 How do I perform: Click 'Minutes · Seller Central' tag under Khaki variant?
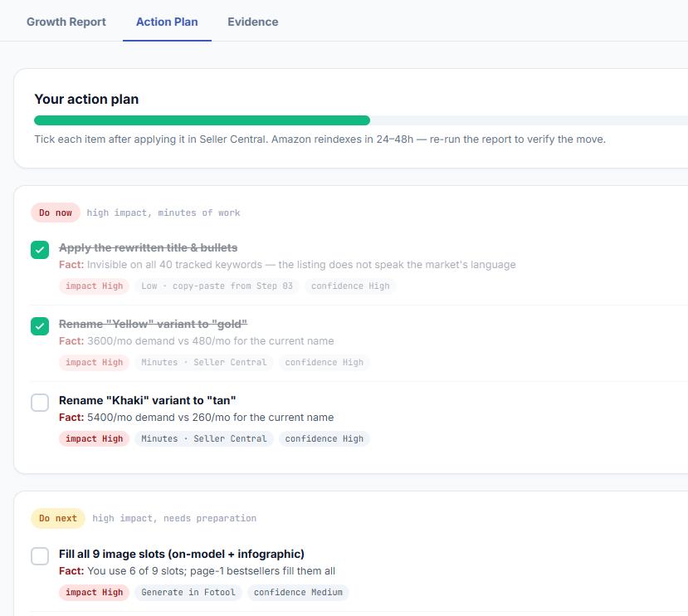point(204,438)
